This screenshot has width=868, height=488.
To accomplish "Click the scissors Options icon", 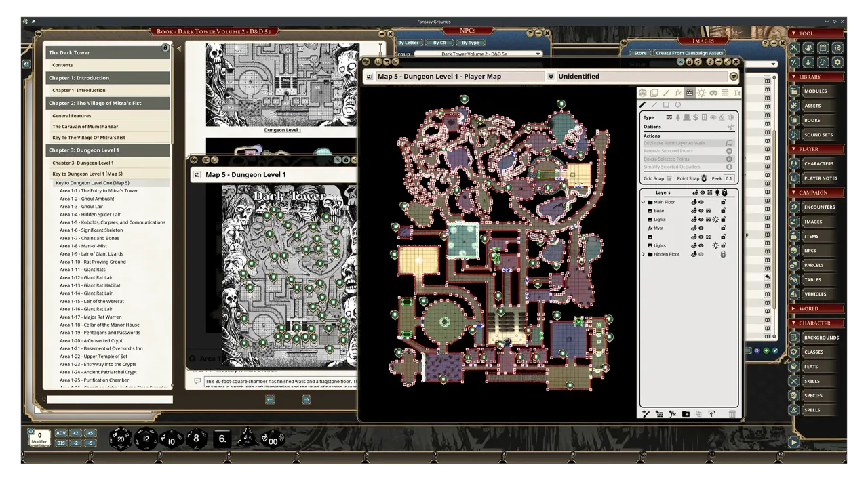I will [730, 127].
